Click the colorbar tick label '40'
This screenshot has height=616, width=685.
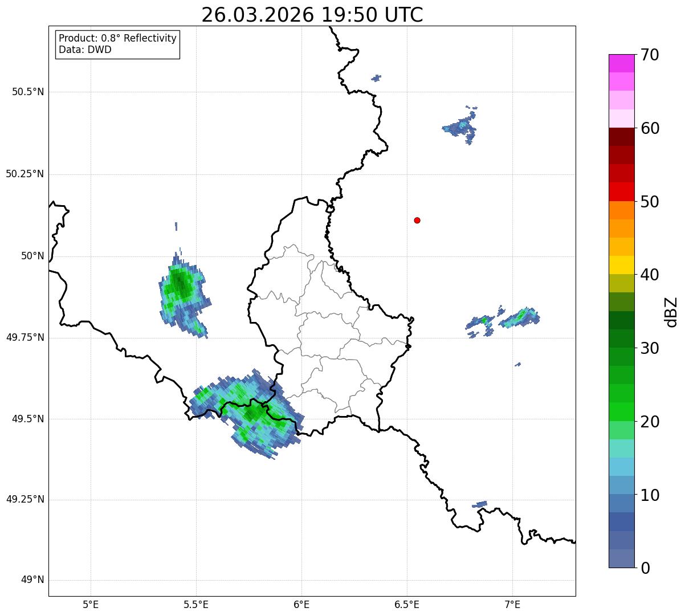point(650,275)
